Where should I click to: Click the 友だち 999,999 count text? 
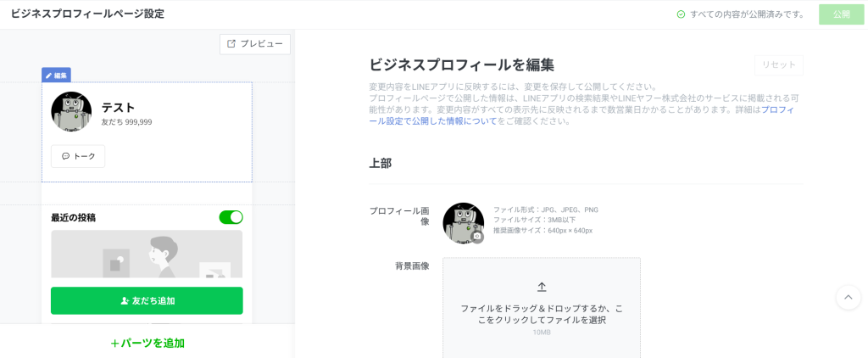tap(127, 122)
